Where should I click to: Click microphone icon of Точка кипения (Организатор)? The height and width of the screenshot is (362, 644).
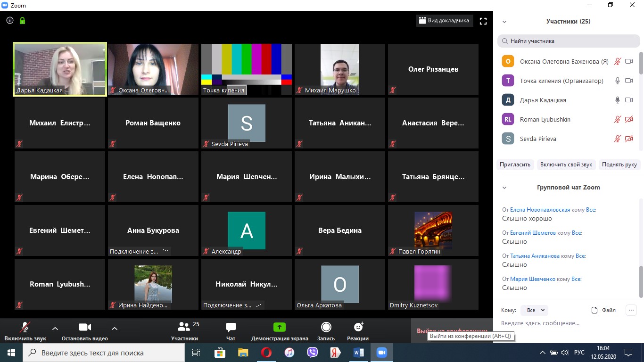pyautogui.click(x=617, y=81)
